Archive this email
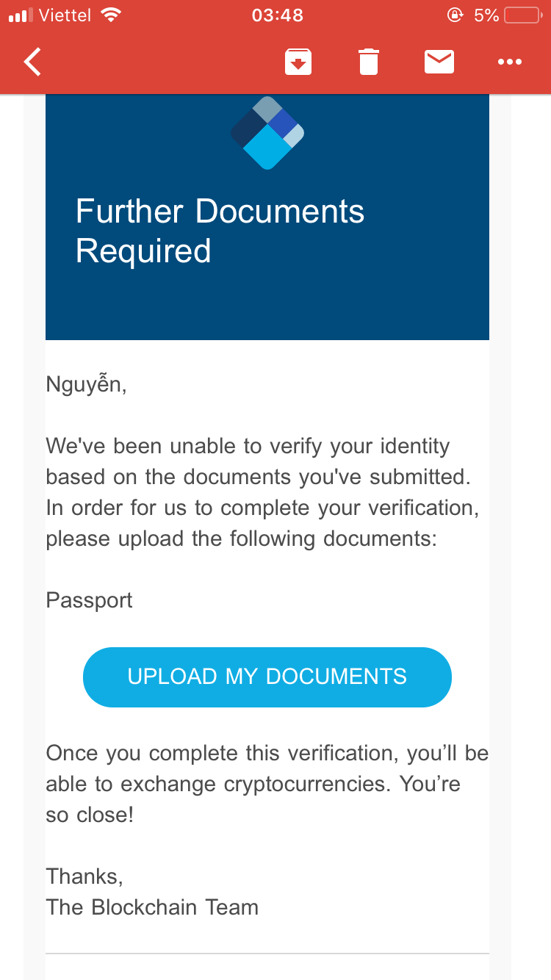Screen dimensions: 551x980 (x=298, y=62)
